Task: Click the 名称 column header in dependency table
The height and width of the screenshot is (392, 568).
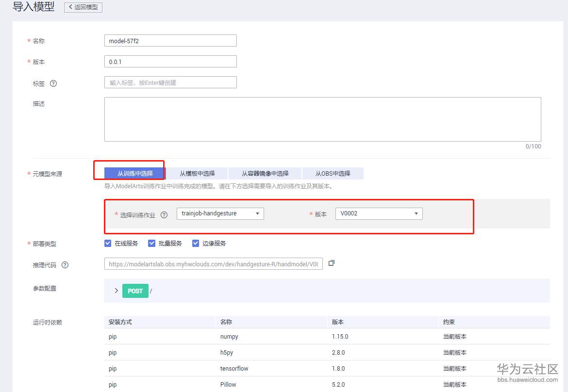Action: point(226,322)
